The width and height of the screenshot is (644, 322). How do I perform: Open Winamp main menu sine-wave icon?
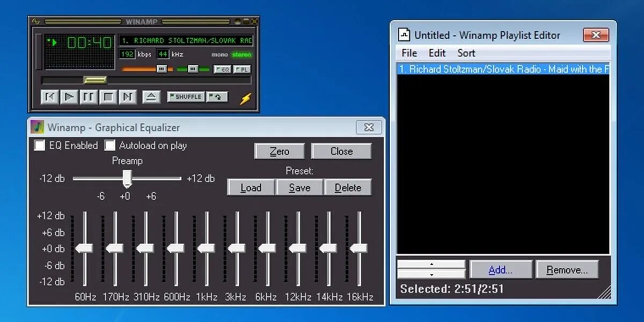tap(36, 21)
